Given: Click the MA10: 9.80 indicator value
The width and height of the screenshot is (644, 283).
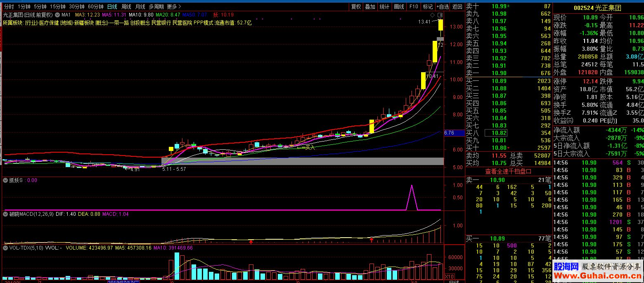Looking at the screenshot, I should coord(141,15).
